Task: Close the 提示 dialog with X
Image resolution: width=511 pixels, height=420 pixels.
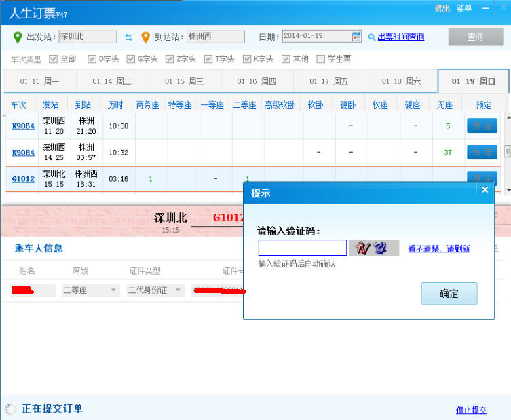Action: click(485, 189)
